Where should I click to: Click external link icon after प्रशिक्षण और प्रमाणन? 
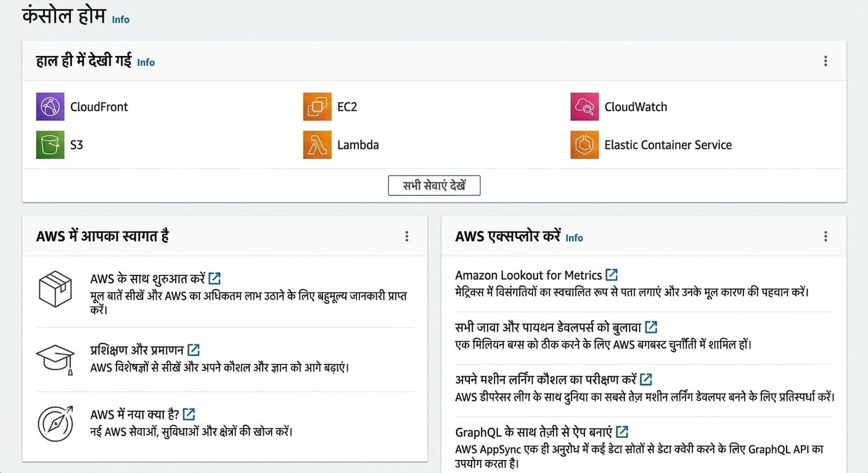tap(194, 350)
